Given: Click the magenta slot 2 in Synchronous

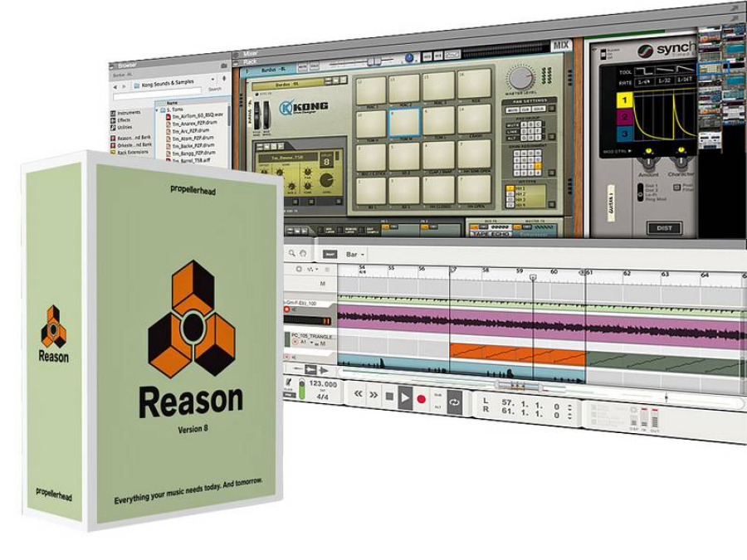Looking at the screenshot, I should click(x=624, y=117).
